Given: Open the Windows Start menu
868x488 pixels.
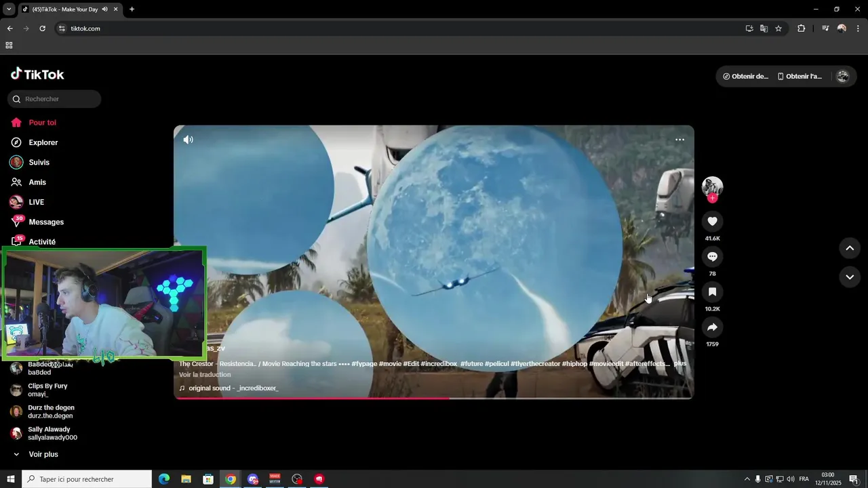Looking at the screenshot, I should pos(10,479).
